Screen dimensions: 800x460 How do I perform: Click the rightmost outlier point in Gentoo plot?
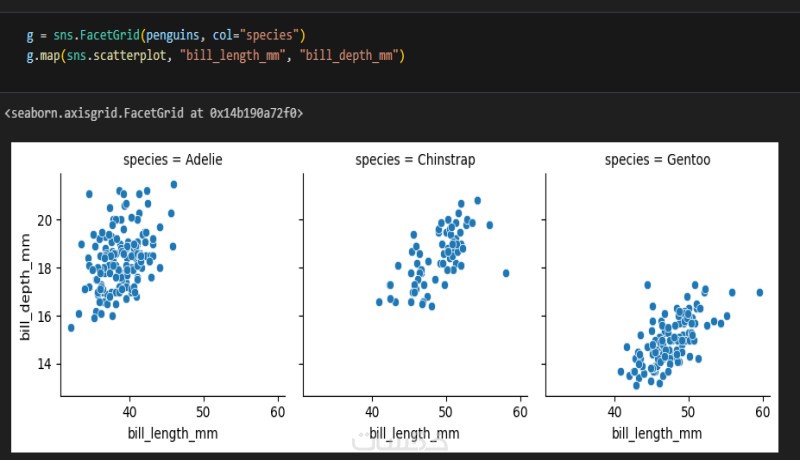pos(760,292)
